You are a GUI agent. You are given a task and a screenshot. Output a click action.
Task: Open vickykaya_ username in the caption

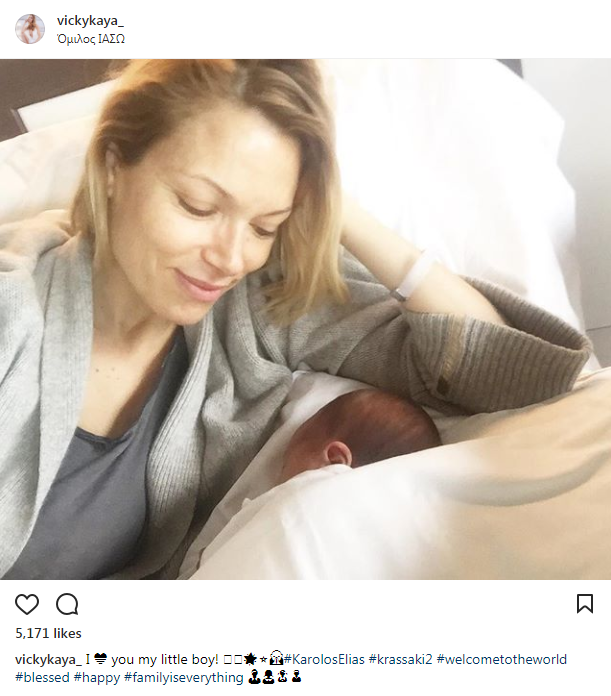(48, 660)
